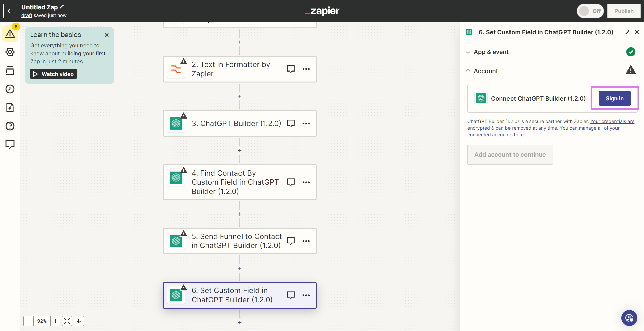Open the issues warning icon in sidebar
644x331 pixels.
10,34
